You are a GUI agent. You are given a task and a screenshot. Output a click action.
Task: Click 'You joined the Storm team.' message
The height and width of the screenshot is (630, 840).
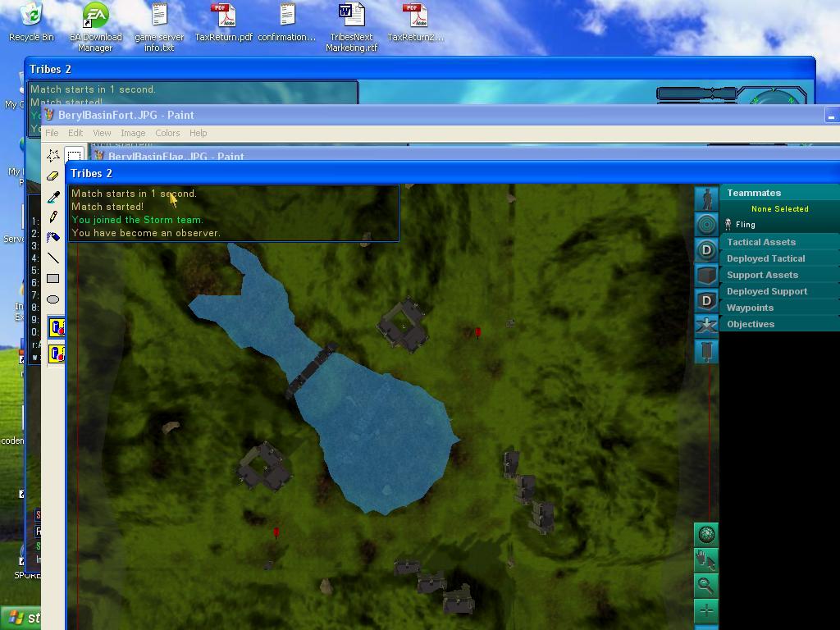coord(137,220)
